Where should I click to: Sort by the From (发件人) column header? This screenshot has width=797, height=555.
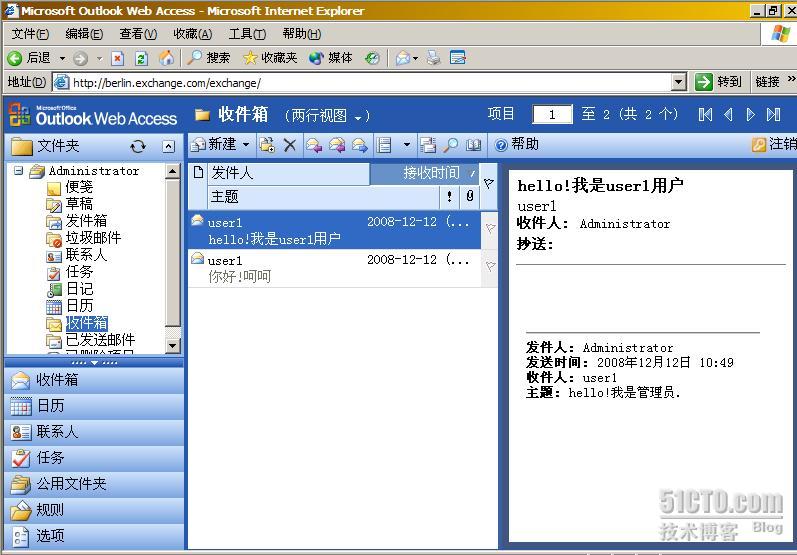(x=288, y=173)
